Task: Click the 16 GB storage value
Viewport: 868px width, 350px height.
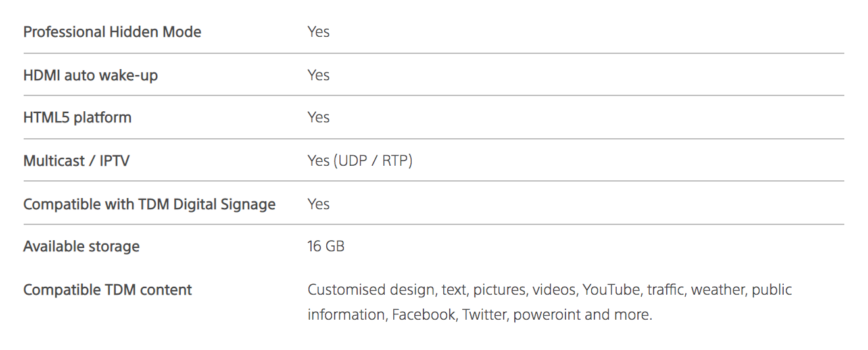Action: click(x=325, y=247)
